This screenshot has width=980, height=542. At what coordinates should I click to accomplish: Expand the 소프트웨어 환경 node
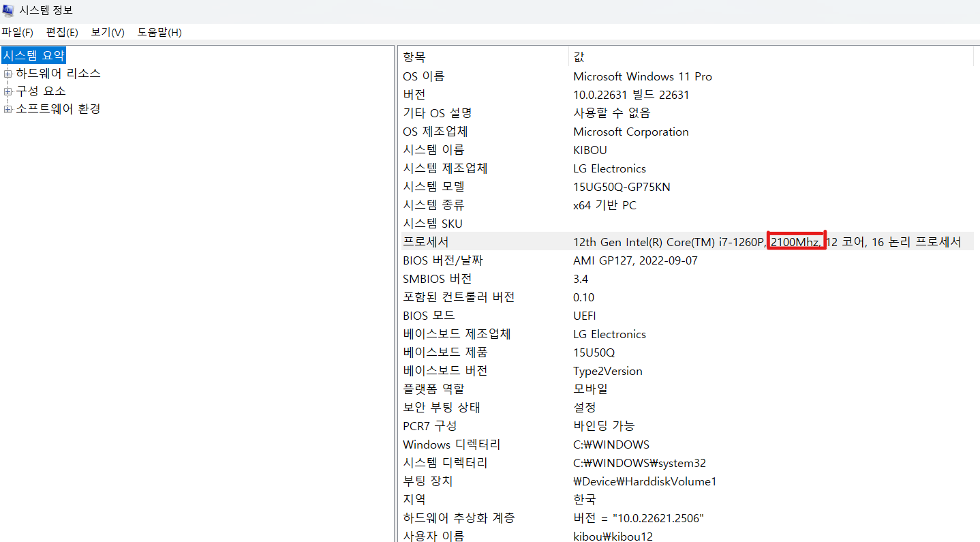8,108
